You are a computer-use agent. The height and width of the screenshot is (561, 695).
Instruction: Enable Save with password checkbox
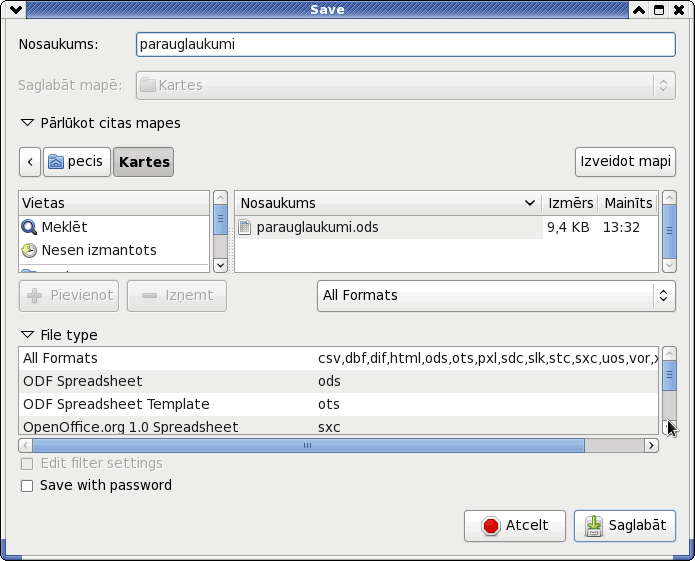[x=27, y=486]
